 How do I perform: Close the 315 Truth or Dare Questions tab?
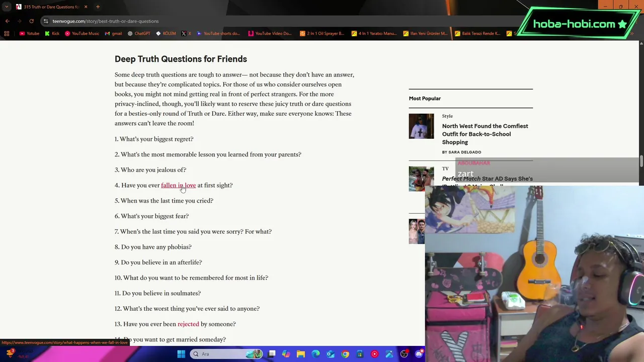86,7
